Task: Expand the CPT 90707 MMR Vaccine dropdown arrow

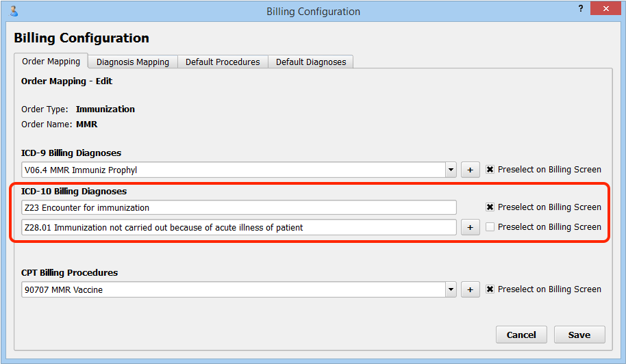Action: pos(451,289)
